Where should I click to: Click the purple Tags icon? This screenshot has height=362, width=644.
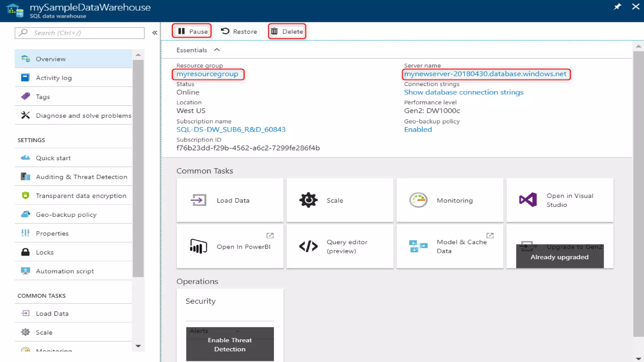pos(25,96)
